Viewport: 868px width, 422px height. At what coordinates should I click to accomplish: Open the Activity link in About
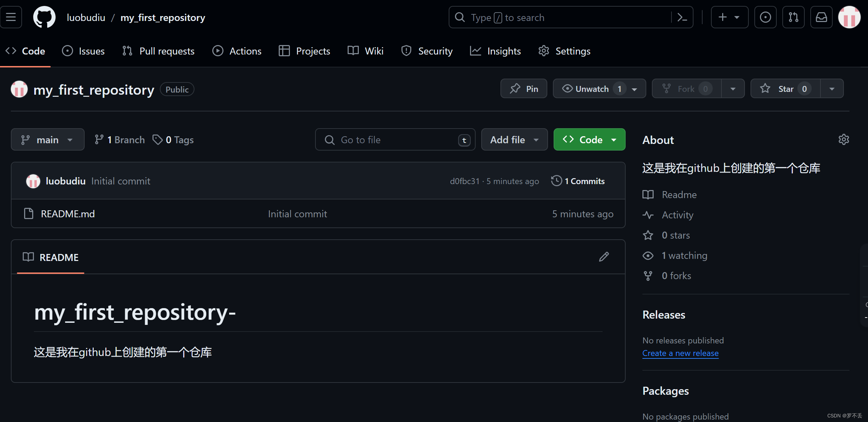click(668, 215)
